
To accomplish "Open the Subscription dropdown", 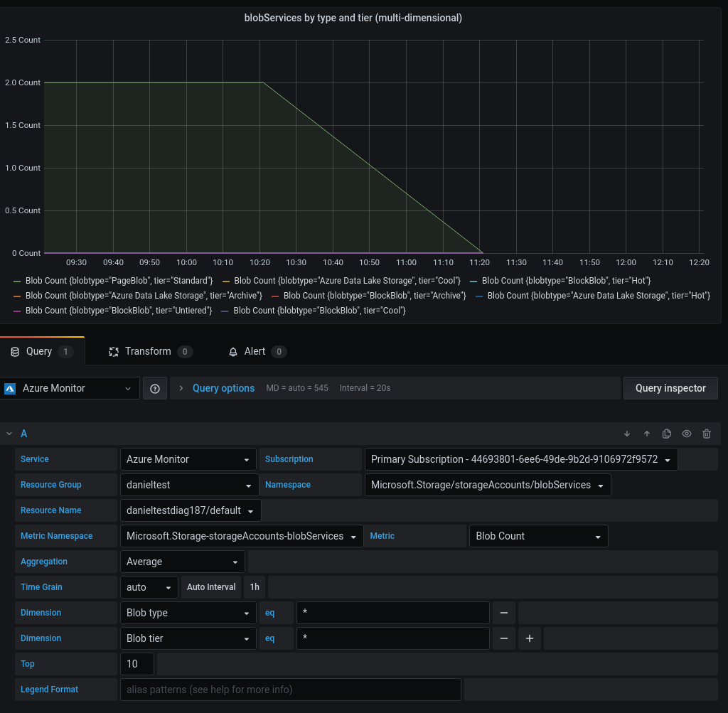I will tap(521, 459).
